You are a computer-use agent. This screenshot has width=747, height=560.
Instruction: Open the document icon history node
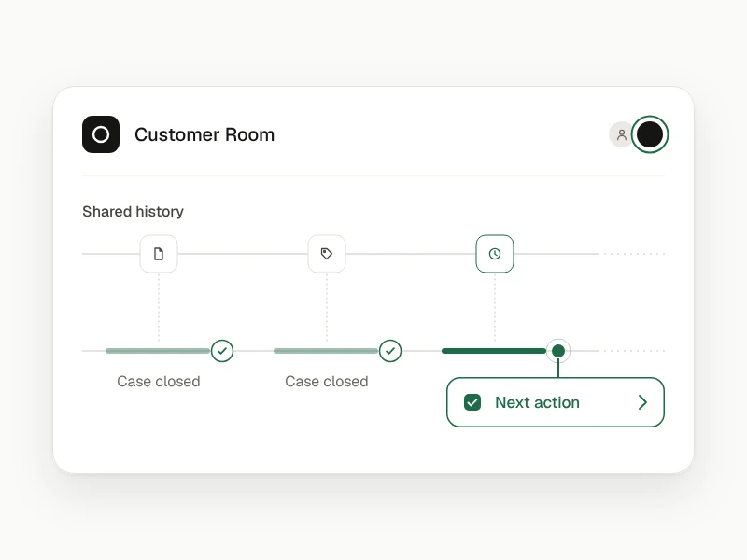click(159, 254)
